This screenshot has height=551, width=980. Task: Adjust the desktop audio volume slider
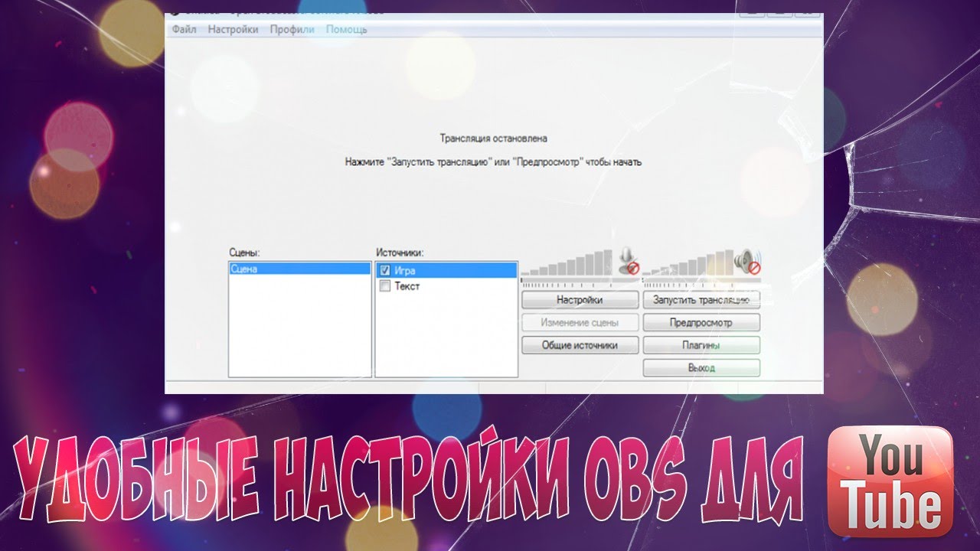click(688, 263)
